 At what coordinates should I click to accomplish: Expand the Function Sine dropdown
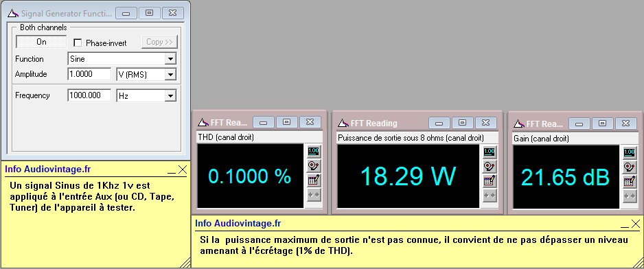pyautogui.click(x=170, y=59)
